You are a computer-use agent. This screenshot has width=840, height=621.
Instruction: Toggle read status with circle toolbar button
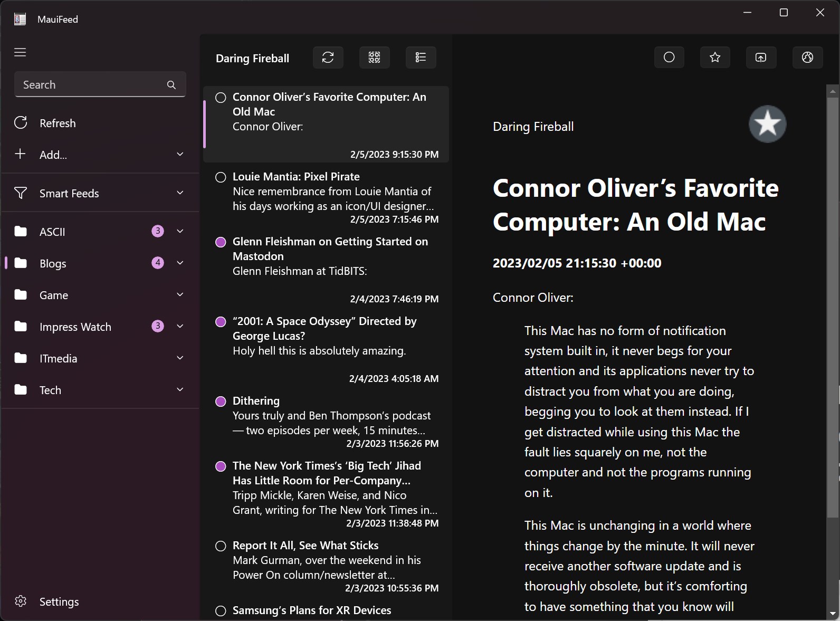pos(669,58)
